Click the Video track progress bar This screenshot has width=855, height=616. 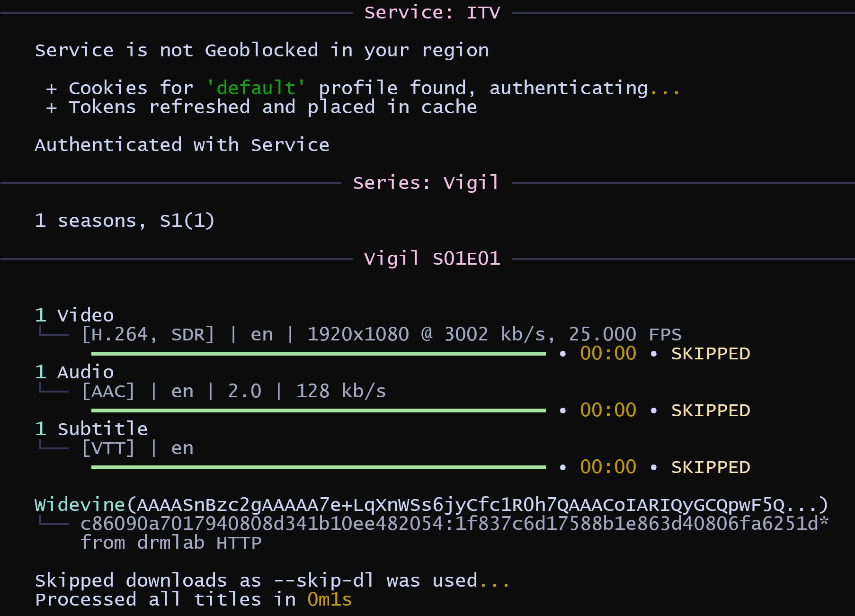(318, 354)
